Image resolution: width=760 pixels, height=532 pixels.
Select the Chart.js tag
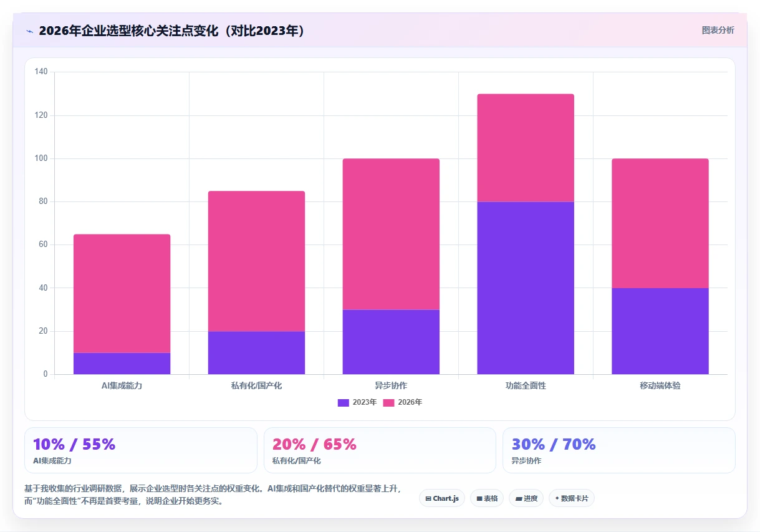[442, 498]
